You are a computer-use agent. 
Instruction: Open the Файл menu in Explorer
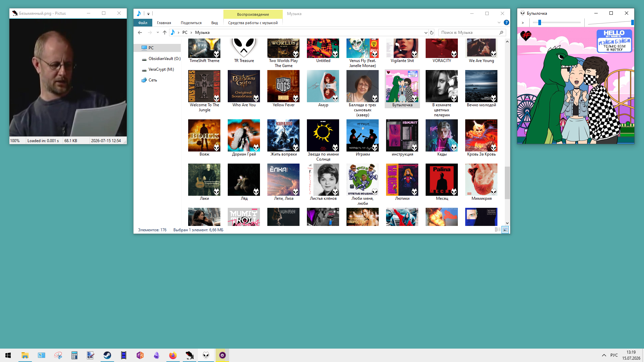(x=143, y=23)
